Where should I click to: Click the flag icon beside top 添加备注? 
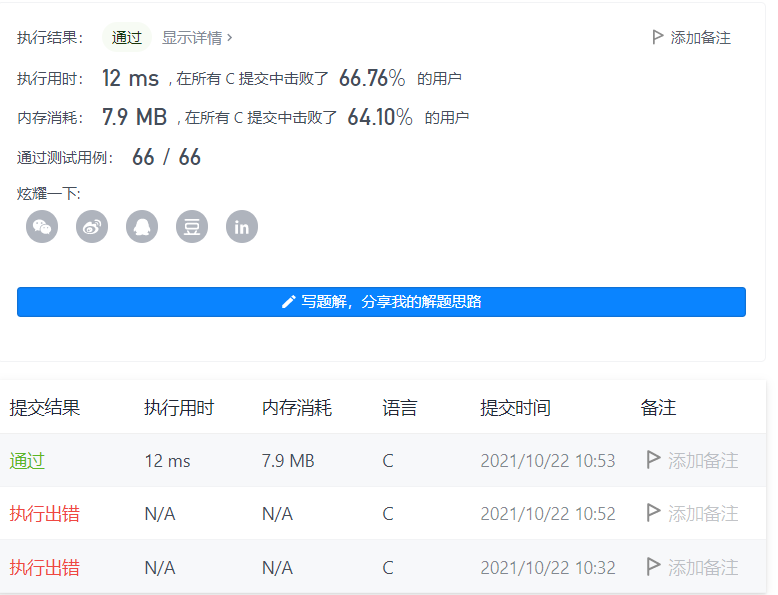(x=657, y=37)
